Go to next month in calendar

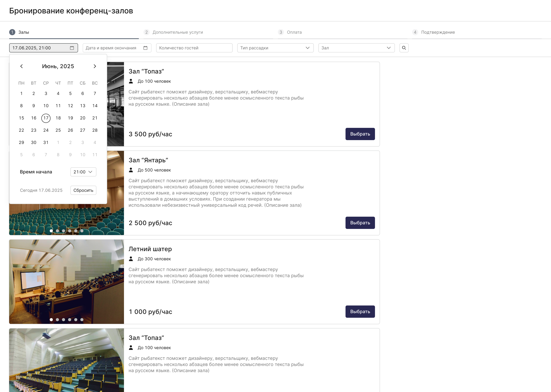click(x=95, y=66)
